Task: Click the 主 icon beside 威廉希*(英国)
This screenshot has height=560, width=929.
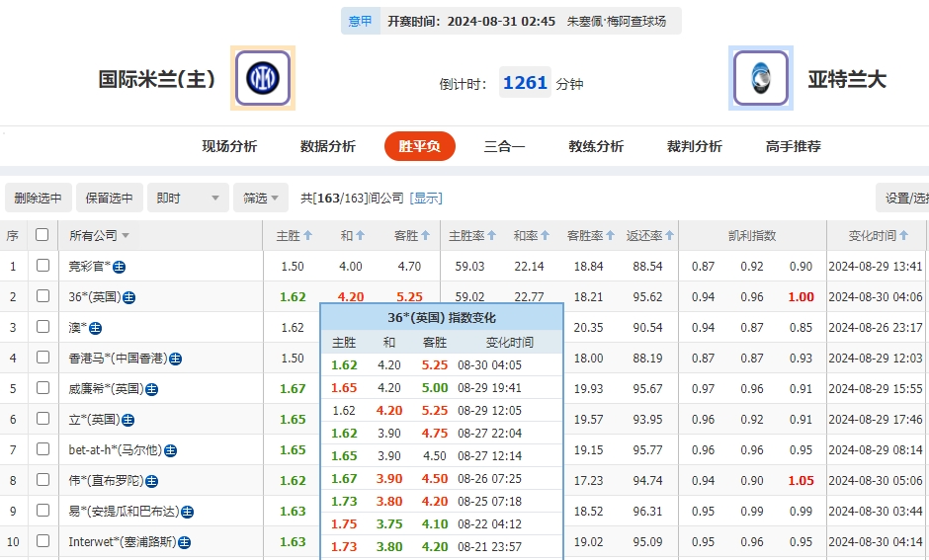Action: tap(152, 389)
